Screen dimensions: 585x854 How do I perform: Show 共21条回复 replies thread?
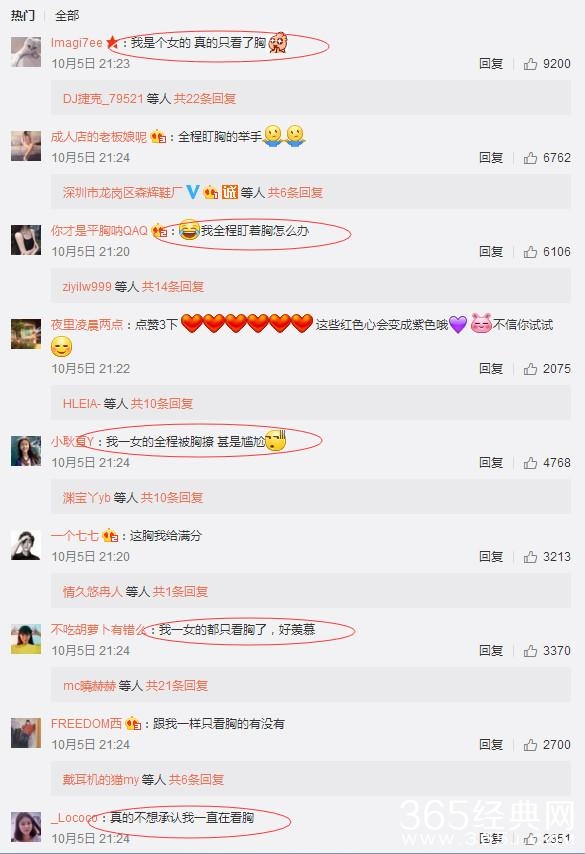[177, 686]
